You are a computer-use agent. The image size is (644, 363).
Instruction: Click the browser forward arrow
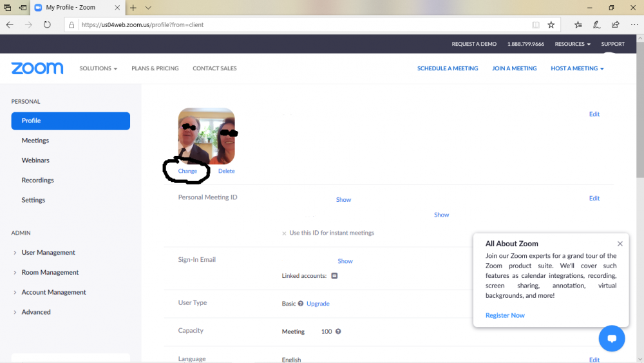(x=28, y=25)
